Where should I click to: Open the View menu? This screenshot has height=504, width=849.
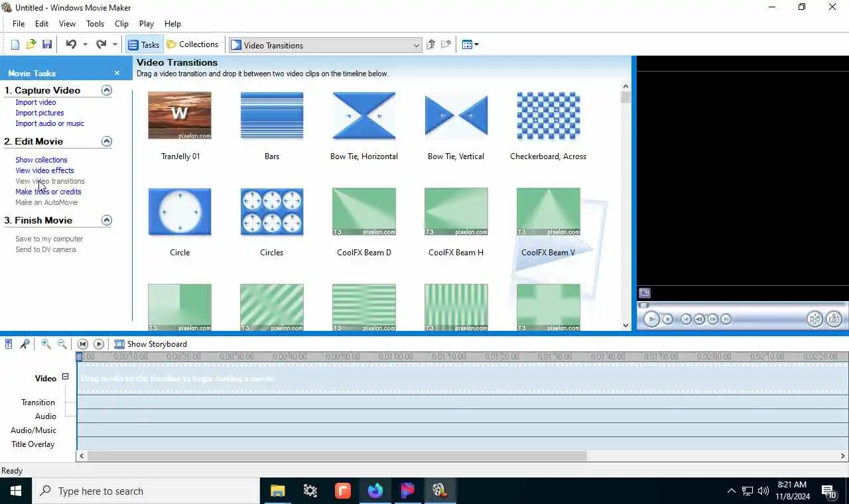point(67,23)
